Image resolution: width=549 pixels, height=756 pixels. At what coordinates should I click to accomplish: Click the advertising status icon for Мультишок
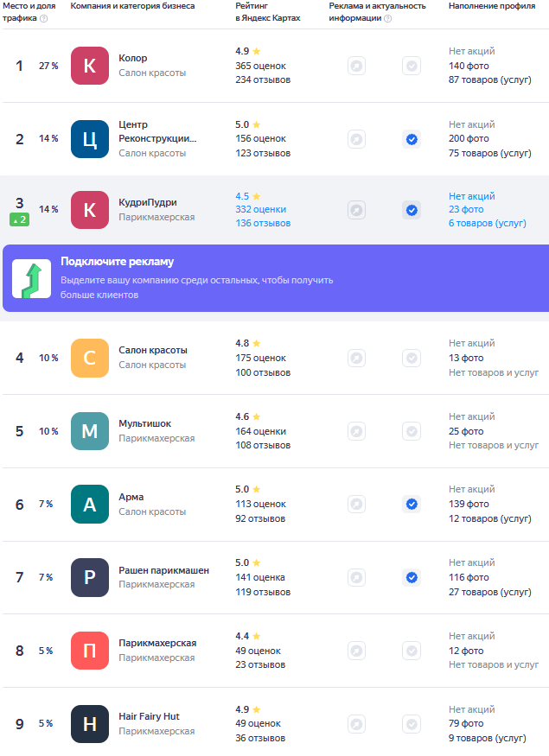[x=356, y=431]
